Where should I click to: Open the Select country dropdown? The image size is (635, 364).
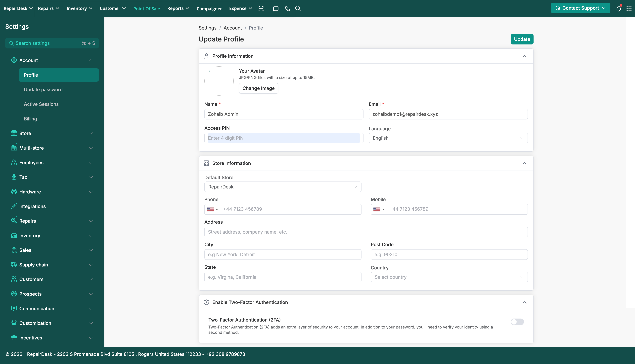click(x=449, y=277)
